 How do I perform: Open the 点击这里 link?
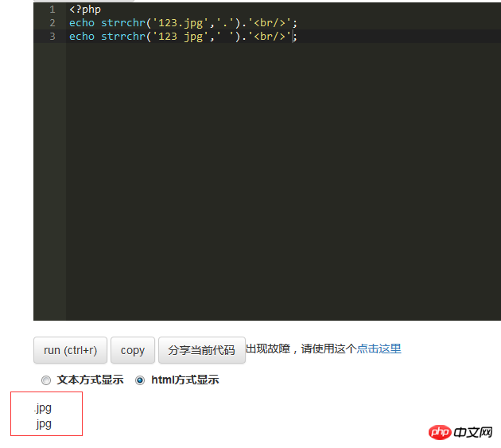pyautogui.click(x=379, y=349)
